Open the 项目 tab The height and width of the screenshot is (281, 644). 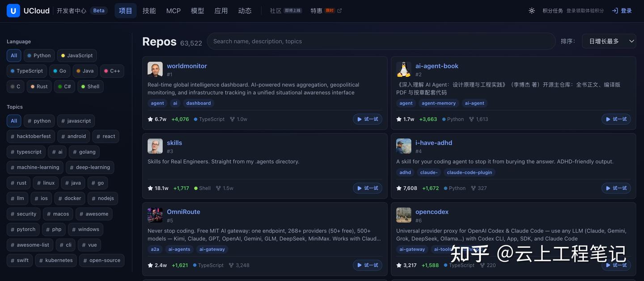[x=126, y=11]
